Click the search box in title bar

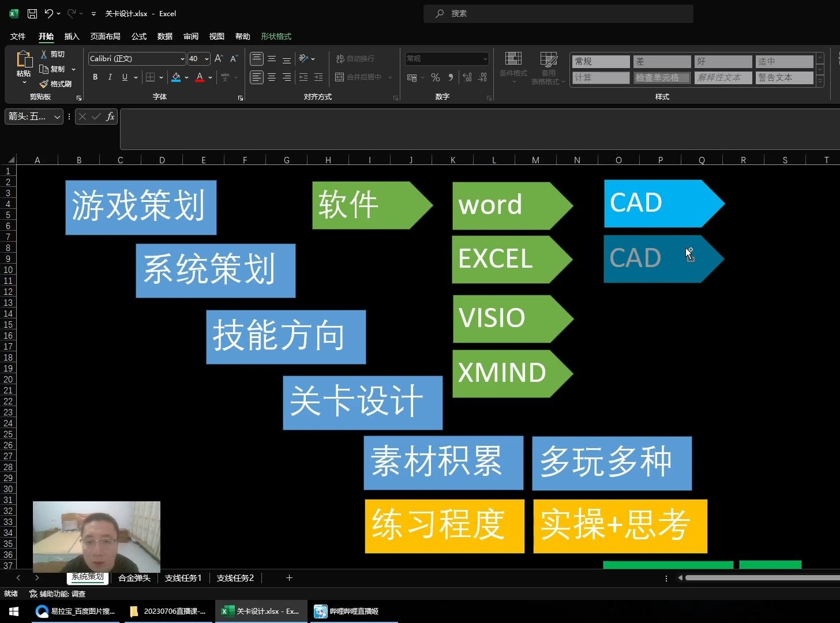[558, 13]
